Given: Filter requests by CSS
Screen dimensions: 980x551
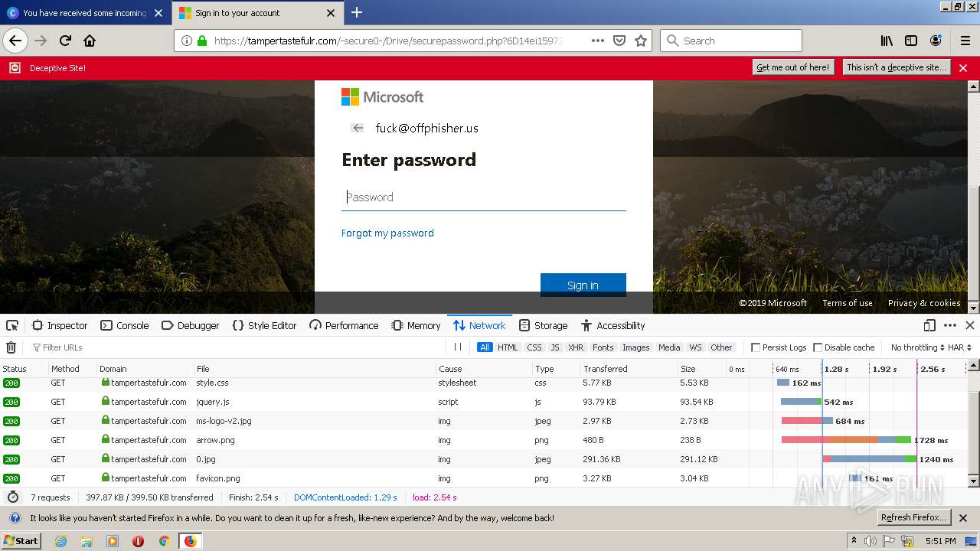Looking at the screenshot, I should [x=534, y=347].
